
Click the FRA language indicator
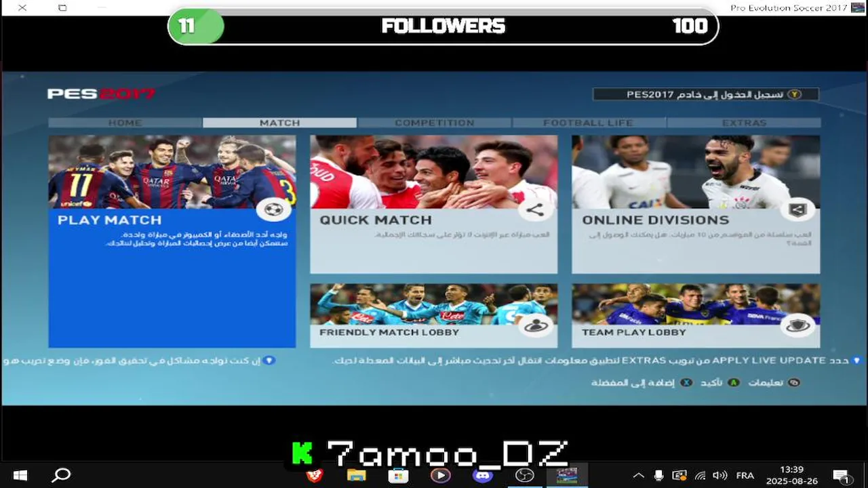[x=745, y=475]
